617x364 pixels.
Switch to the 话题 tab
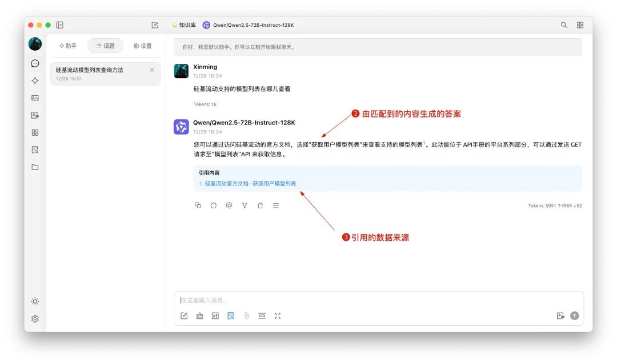pyautogui.click(x=106, y=46)
